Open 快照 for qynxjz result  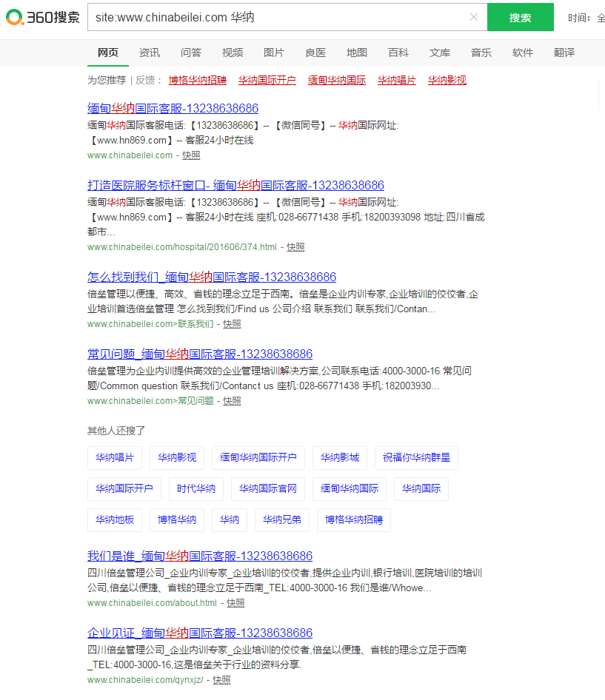click(x=221, y=680)
